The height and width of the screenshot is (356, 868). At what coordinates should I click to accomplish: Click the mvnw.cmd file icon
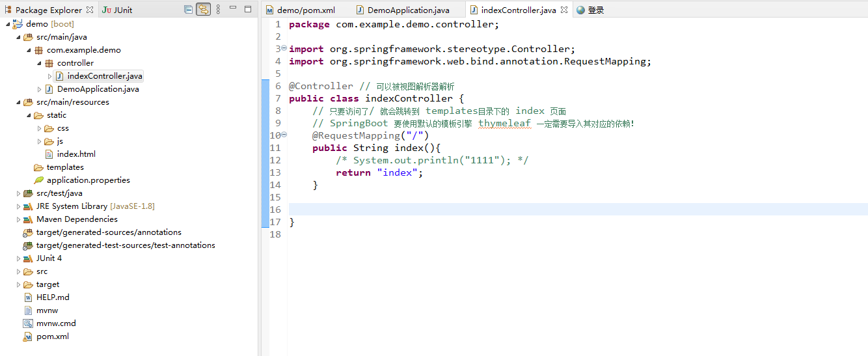coord(28,323)
